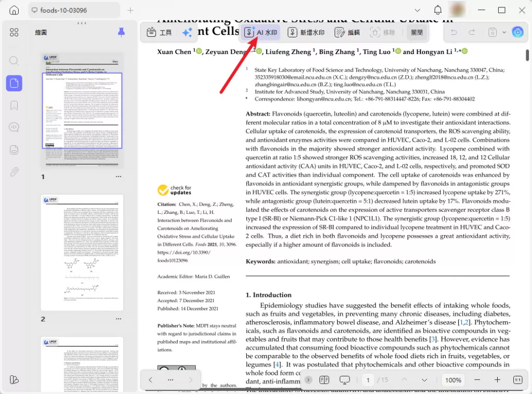The image size is (532, 394).
Task: Open the reference [3] link
Action: click(x=433, y=339)
